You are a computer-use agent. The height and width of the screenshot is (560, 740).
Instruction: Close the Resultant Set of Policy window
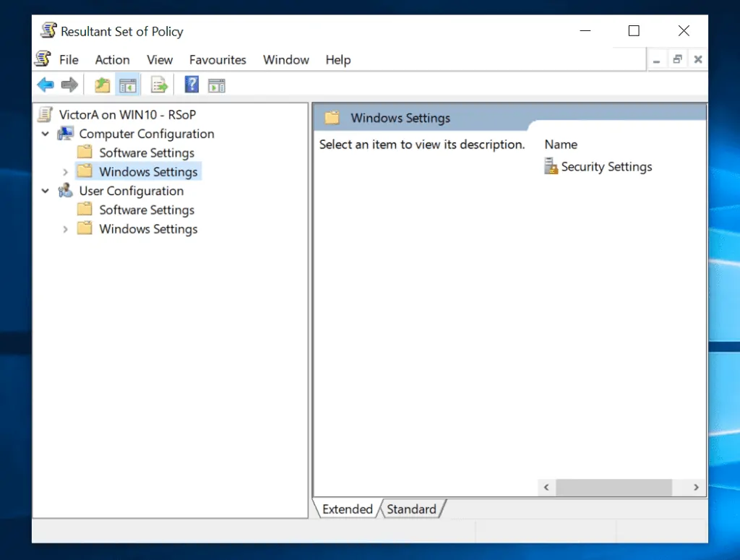pos(684,30)
